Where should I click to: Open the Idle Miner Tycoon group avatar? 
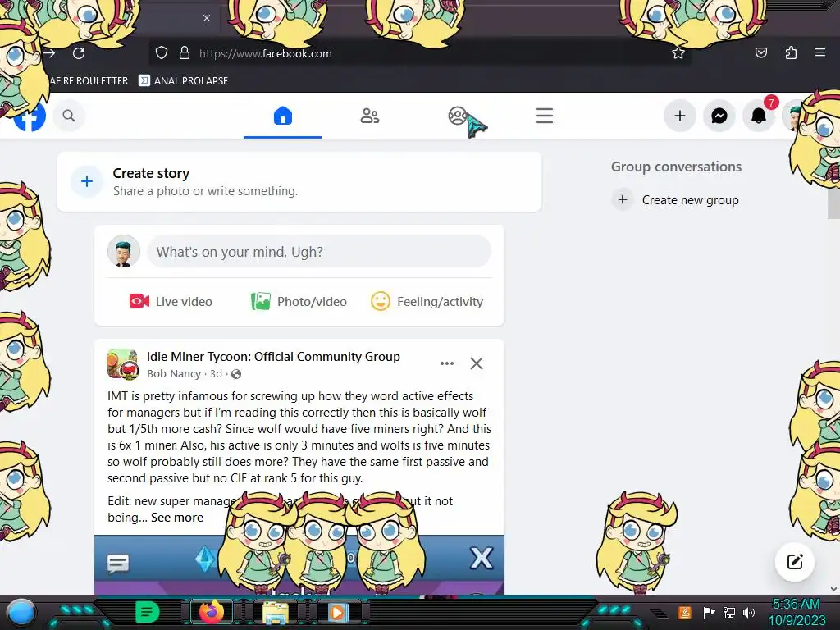pos(123,363)
